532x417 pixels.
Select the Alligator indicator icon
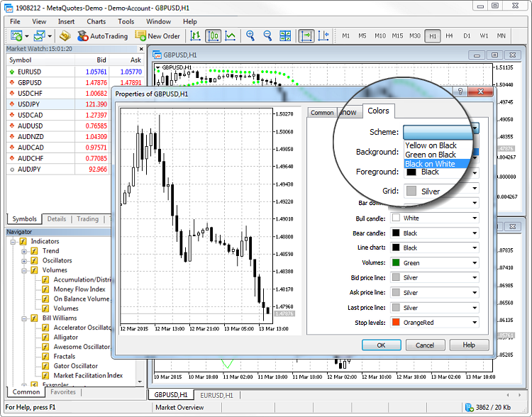[x=45, y=338]
